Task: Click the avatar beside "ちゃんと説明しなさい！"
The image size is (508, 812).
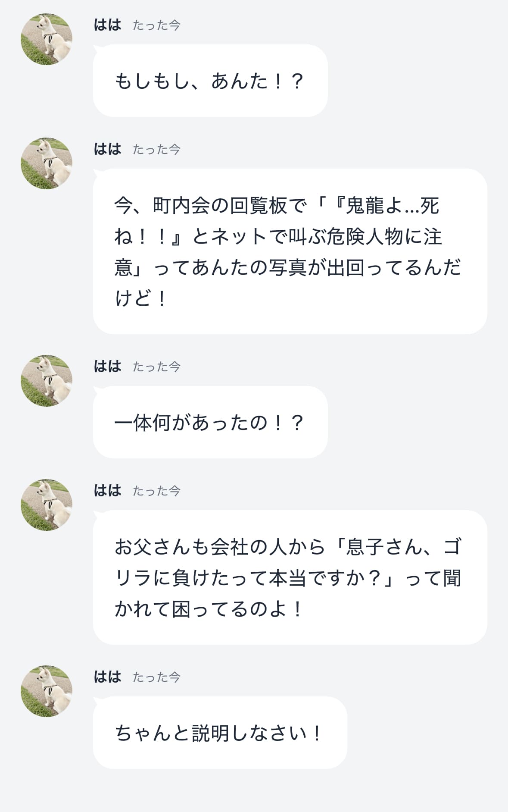Action: pyautogui.click(x=47, y=691)
